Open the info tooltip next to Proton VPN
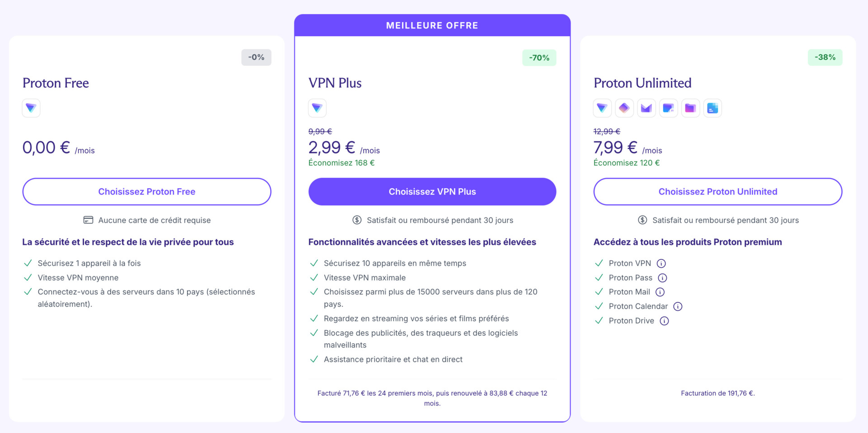The image size is (868, 433). 661,263
